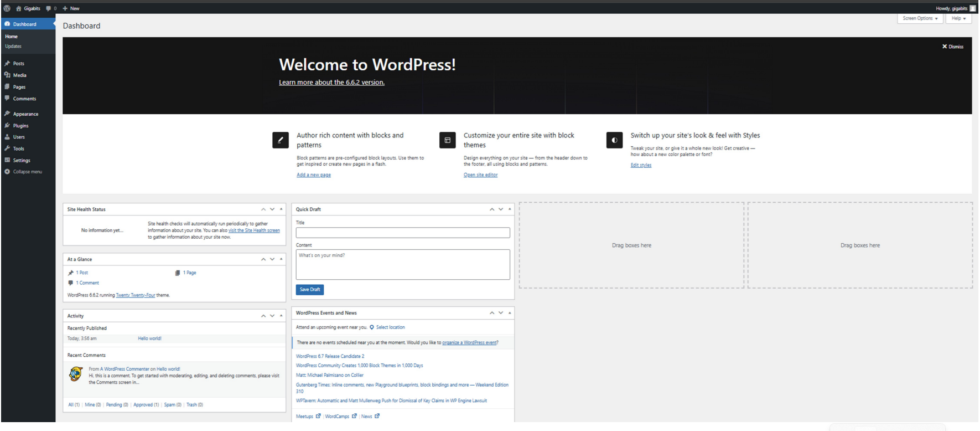Click the half-circle Styles icon

click(614, 140)
